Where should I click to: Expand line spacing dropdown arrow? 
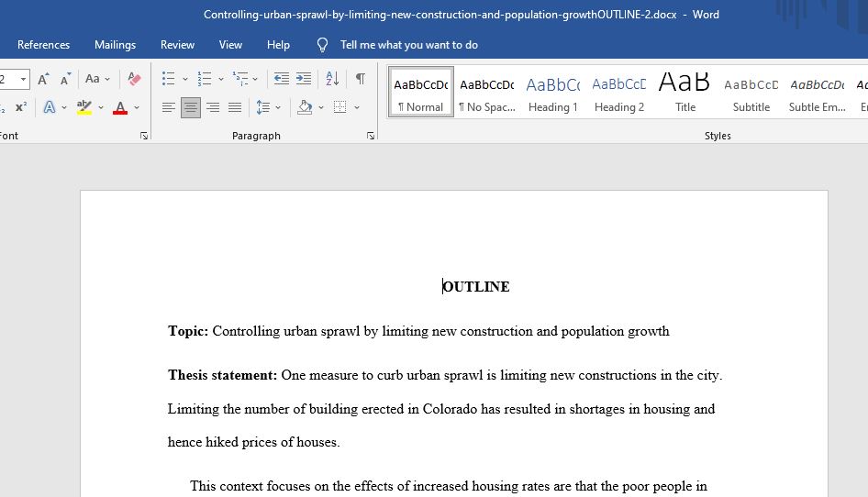(278, 107)
